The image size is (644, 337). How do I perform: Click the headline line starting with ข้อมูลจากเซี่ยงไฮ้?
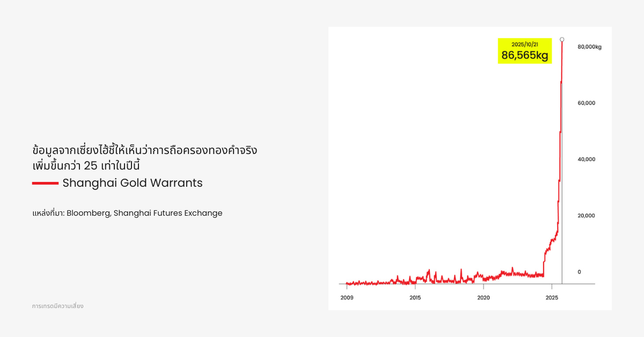click(x=144, y=150)
